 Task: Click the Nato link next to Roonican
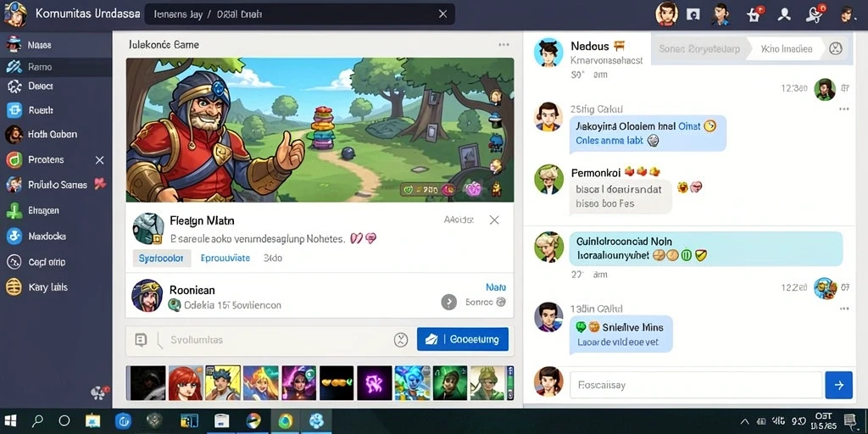point(495,287)
